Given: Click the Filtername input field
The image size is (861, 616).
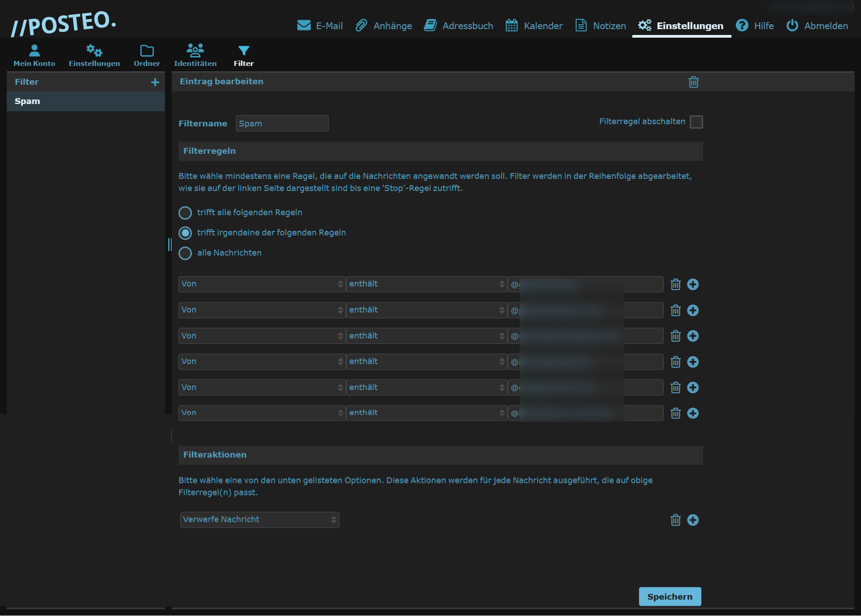Looking at the screenshot, I should 282,123.
